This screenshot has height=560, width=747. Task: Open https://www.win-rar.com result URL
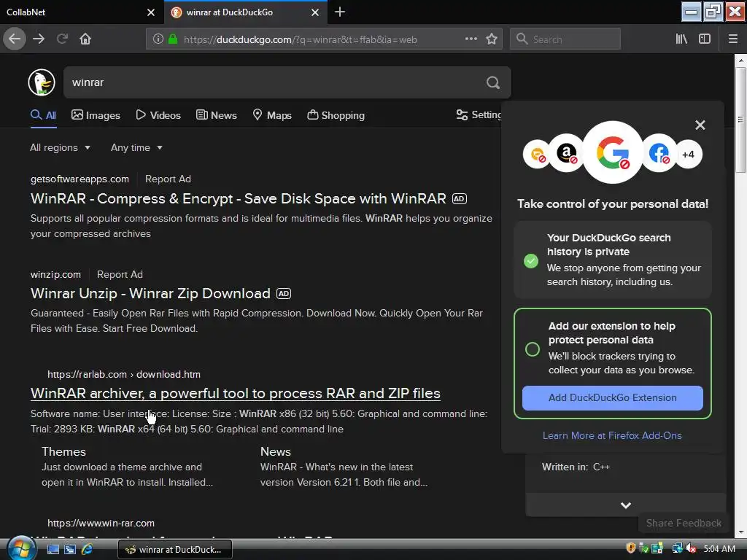pyautogui.click(x=101, y=523)
